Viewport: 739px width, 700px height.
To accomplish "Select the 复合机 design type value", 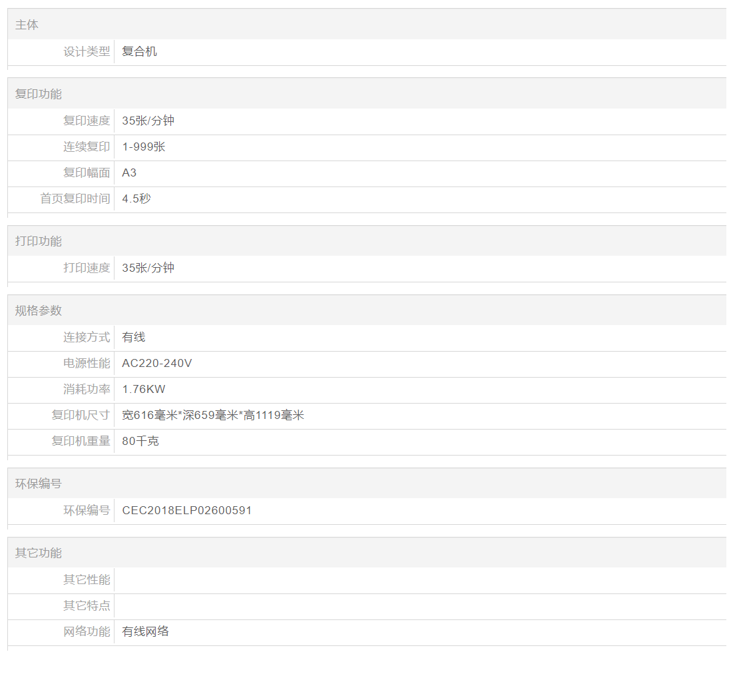I will tap(140, 51).
